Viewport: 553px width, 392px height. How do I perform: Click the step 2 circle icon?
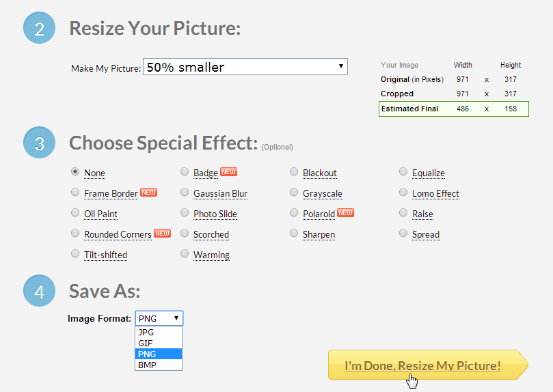[39, 28]
